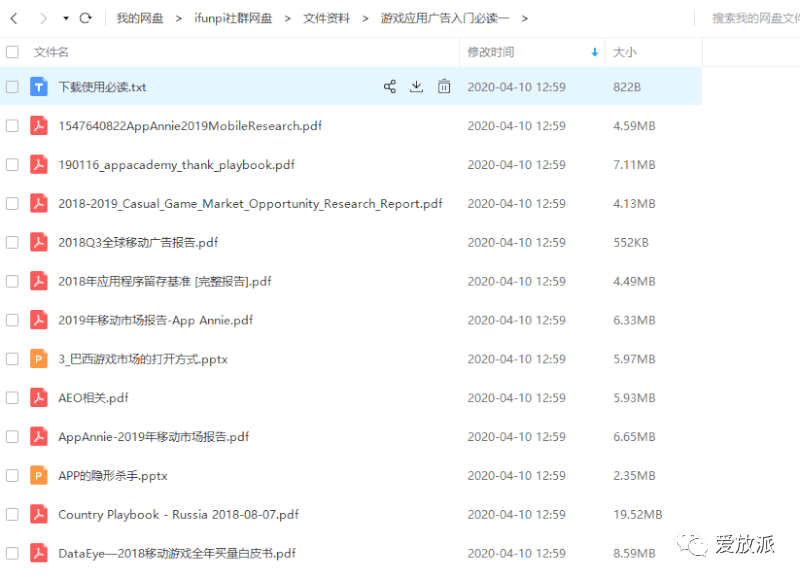This screenshot has width=800, height=579.
Task: Open file 2018年应用程序留存基准 [完整报告].pdf
Action: [164, 281]
